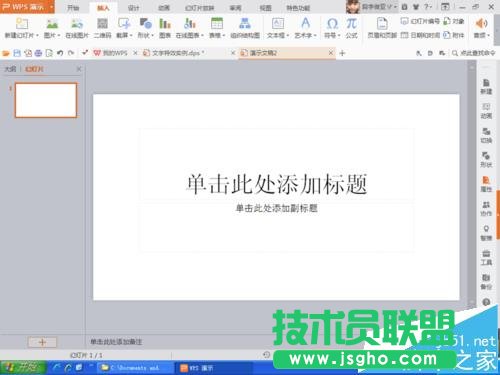Screen dimensions: 500x375
Task: Add a new document tab with plus
Action: (342, 53)
